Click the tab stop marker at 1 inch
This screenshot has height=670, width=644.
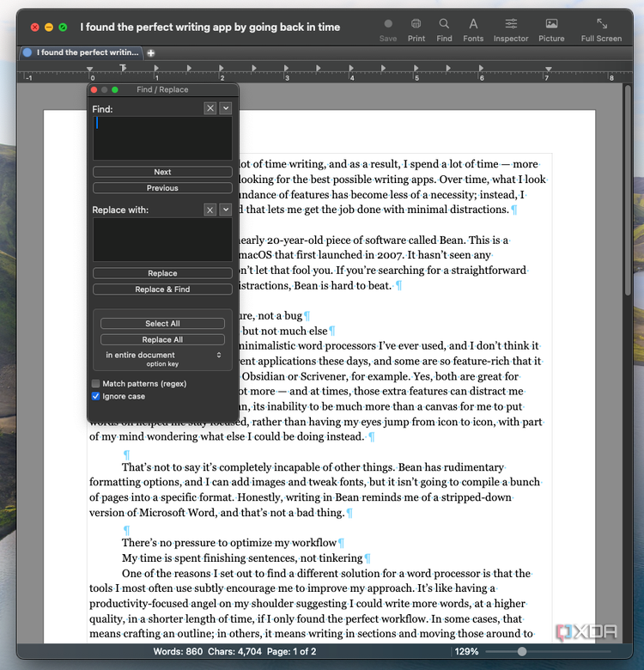pos(156,68)
